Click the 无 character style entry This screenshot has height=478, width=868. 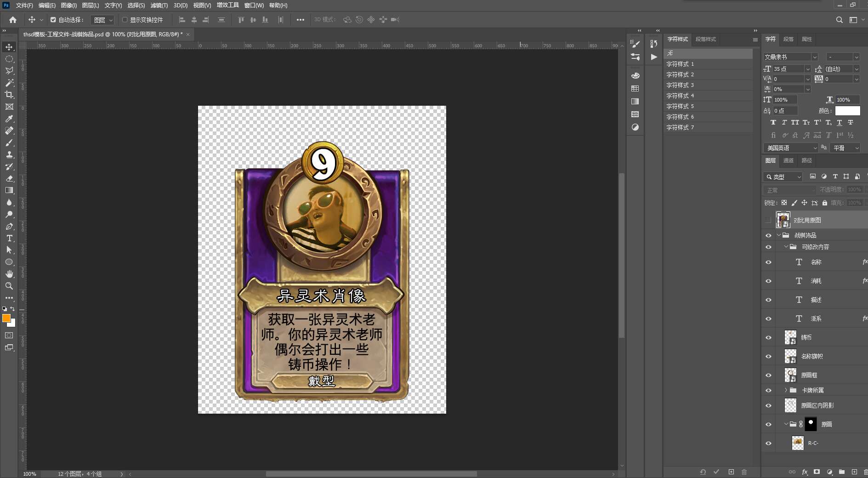pyautogui.click(x=708, y=53)
